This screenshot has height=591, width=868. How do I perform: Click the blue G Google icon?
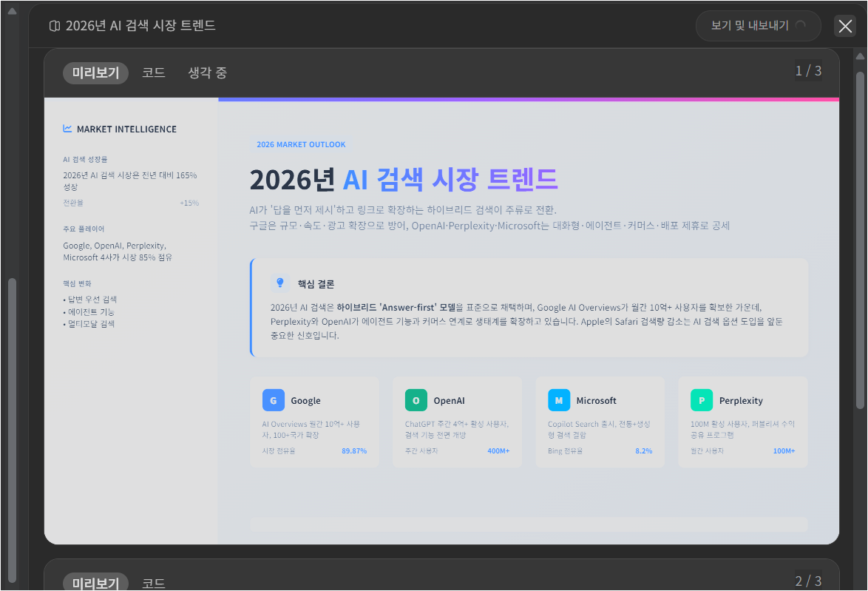(274, 400)
